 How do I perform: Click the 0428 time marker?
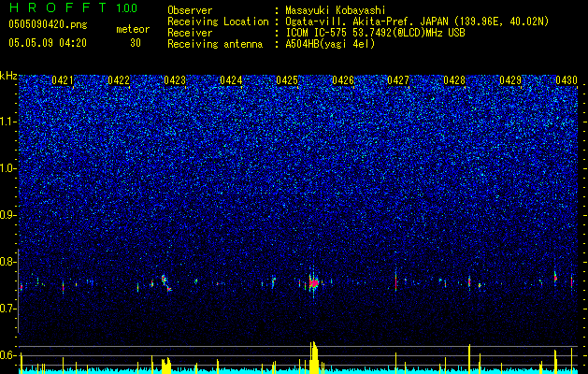coord(454,80)
